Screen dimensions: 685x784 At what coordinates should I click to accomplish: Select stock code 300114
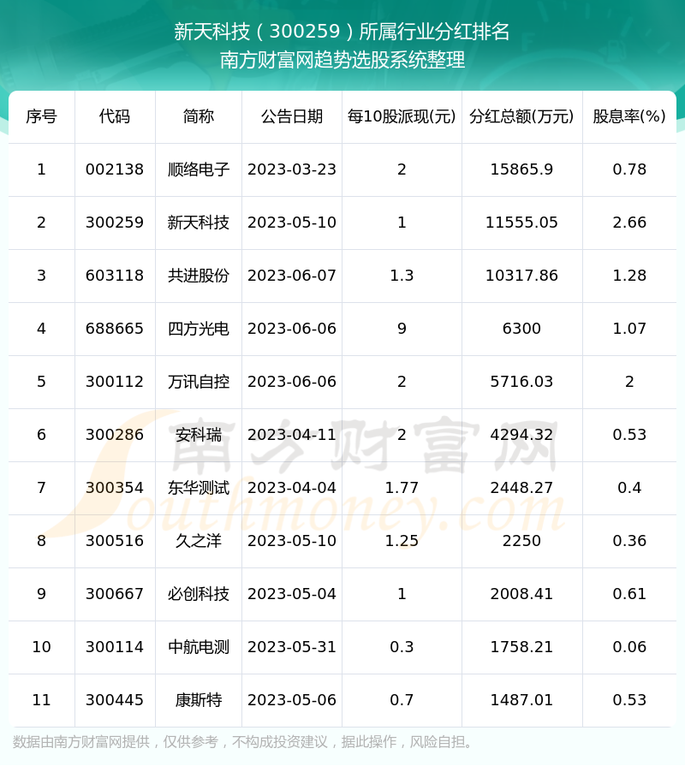115,646
